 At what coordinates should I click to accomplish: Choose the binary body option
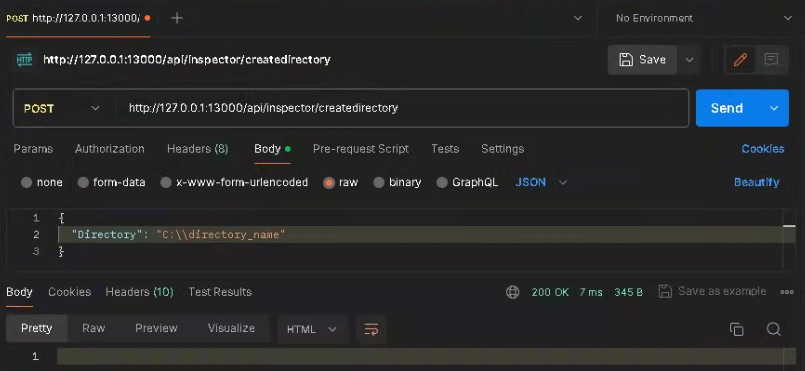click(379, 182)
